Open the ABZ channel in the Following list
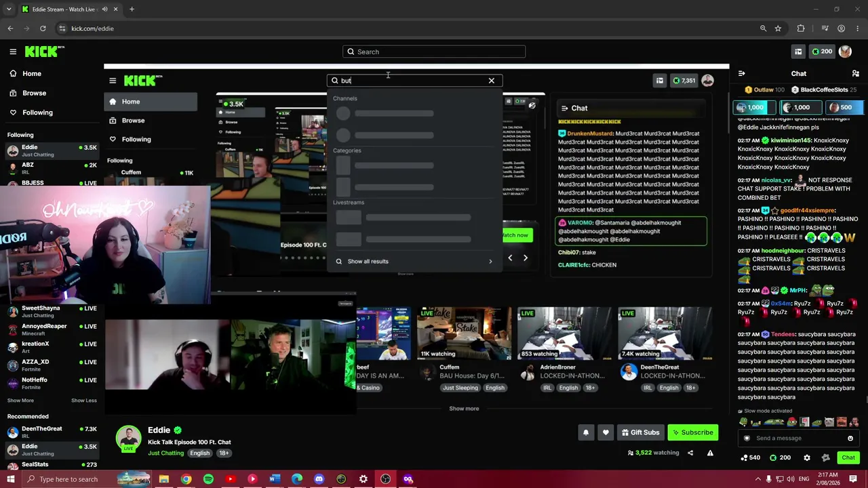The image size is (868, 488). (x=52, y=168)
